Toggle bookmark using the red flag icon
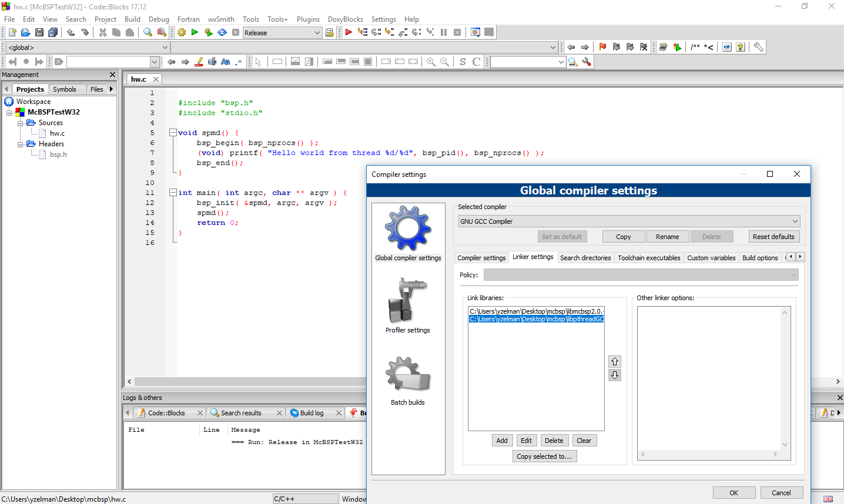This screenshot has height=504, width=844. [x=602, y=47]
